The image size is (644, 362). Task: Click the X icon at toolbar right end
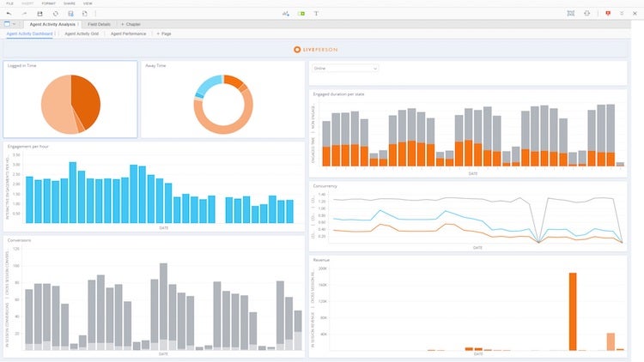pyautogui.click(x=635, y=14)
